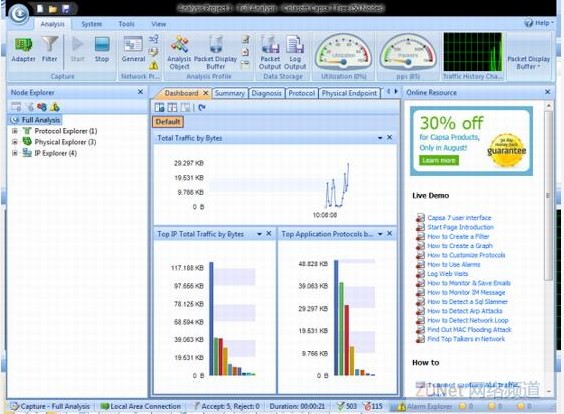The image size is (564, 414).
Task: Open Packet Output storage settings
Action: [270, 53]
